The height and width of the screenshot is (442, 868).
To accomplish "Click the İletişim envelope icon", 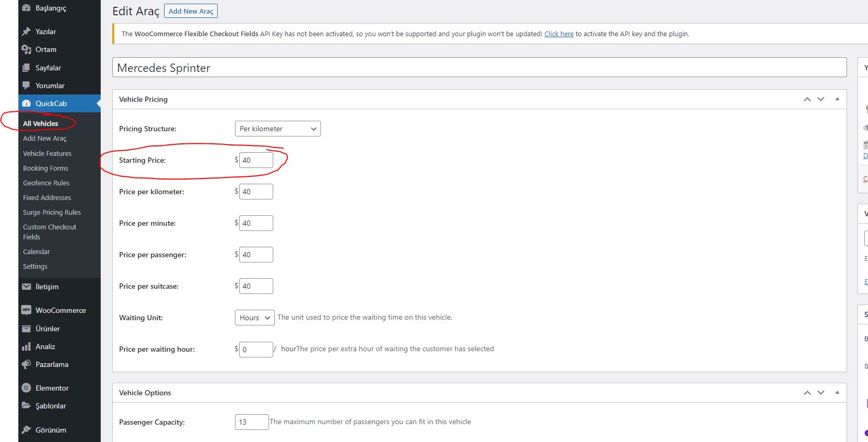I will click(26, 287).
